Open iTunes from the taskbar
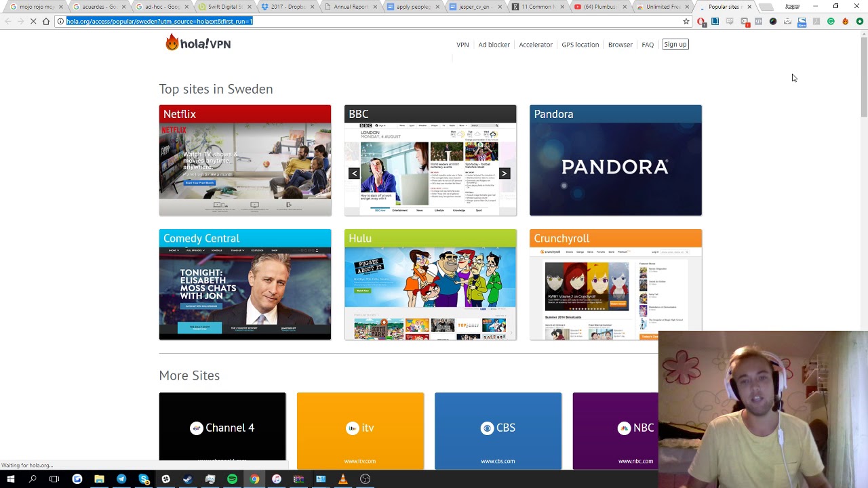868x488 pixels. pyautogui.click(x=277, y=479)
